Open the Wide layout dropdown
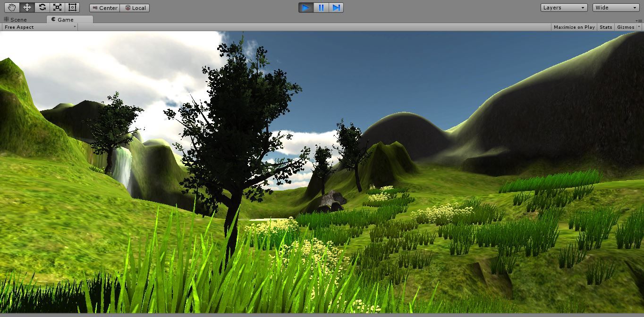644x317 pixels. click(x=616, y=8)
